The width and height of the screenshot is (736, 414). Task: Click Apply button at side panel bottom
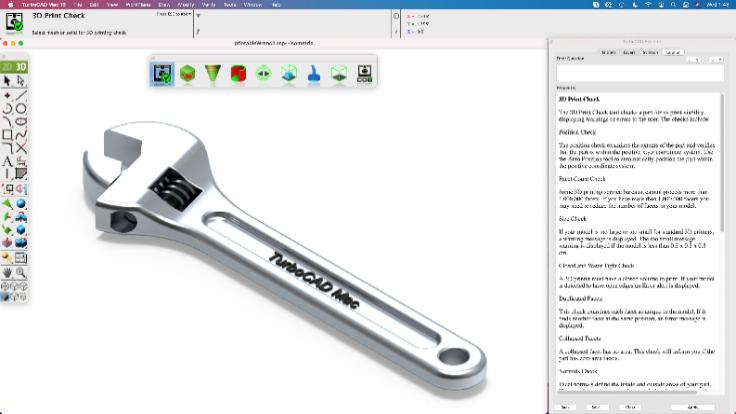[693, 407]
